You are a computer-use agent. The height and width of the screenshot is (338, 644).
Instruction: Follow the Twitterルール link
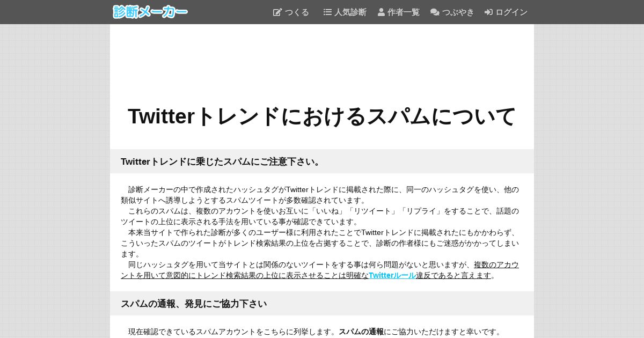pyautogui.click(x=392, y=275)
